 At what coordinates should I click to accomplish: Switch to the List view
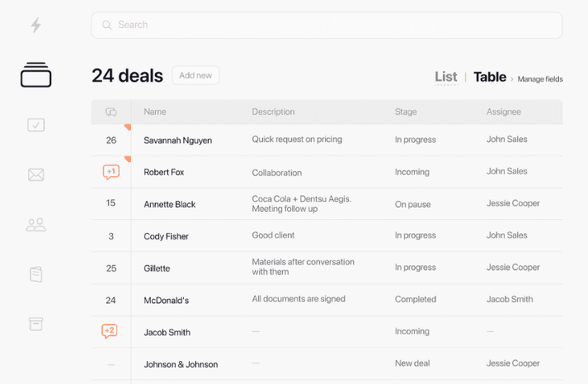click(446, 77)
